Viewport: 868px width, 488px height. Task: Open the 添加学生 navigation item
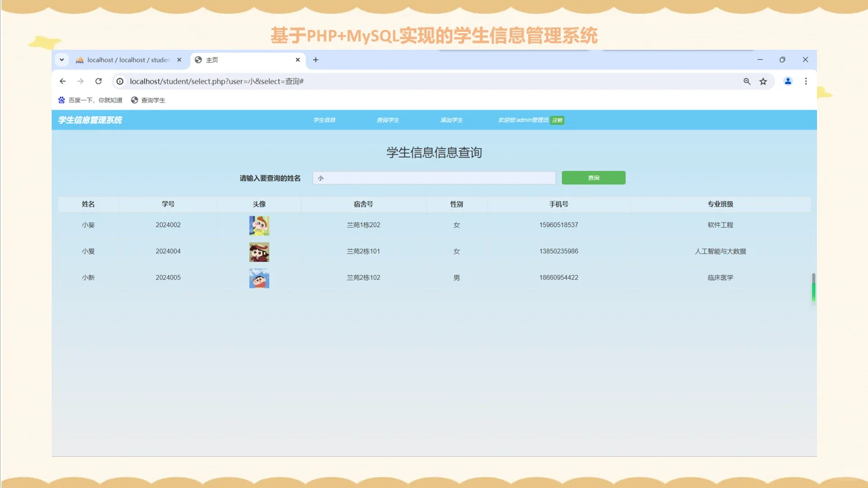coord(452,120)
